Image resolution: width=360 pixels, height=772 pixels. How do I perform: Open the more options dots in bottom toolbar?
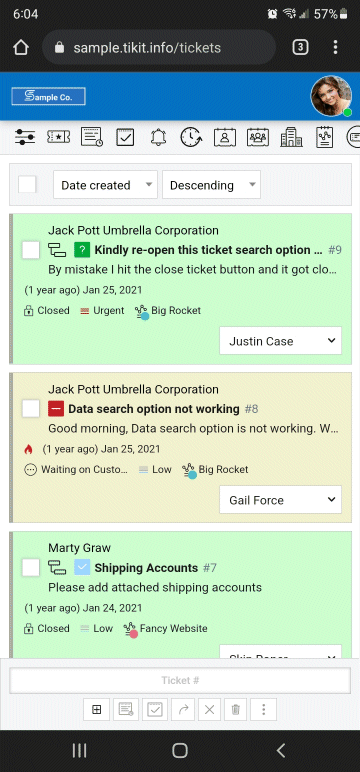(x=263, y=709)
